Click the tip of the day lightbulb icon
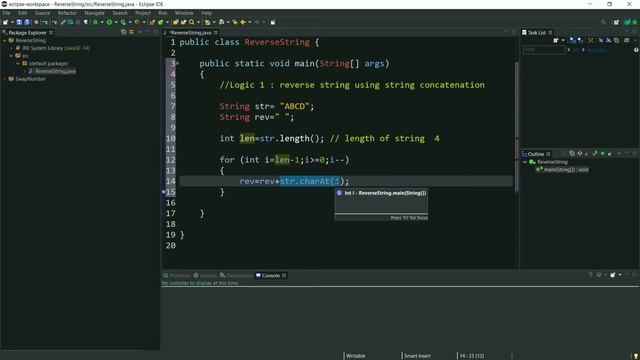Viewport: 640px width, 360px height. (x=636, y=356)
